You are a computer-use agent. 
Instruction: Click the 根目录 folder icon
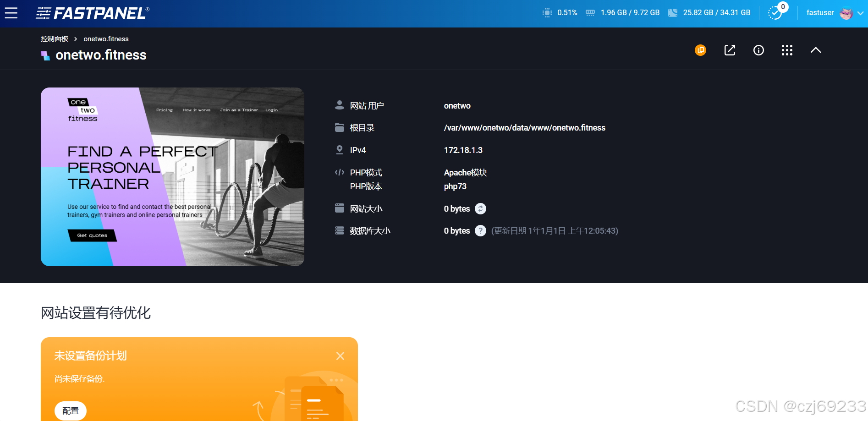tap(340, 127)
